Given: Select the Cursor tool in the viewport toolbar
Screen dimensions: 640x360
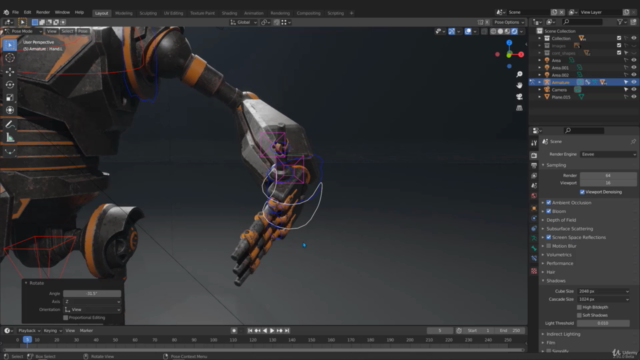Looking at the screenshot, I should [10, 58].
